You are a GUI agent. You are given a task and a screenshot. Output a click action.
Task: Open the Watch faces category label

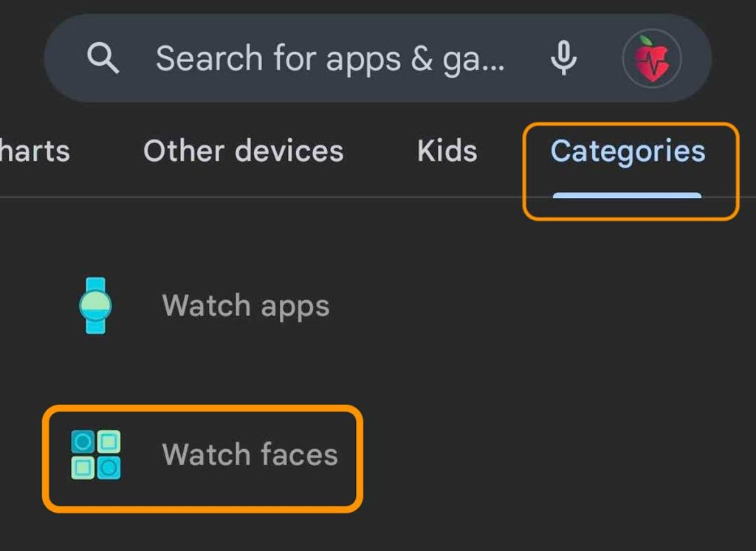pyautogui.click(x=250, y=454)
